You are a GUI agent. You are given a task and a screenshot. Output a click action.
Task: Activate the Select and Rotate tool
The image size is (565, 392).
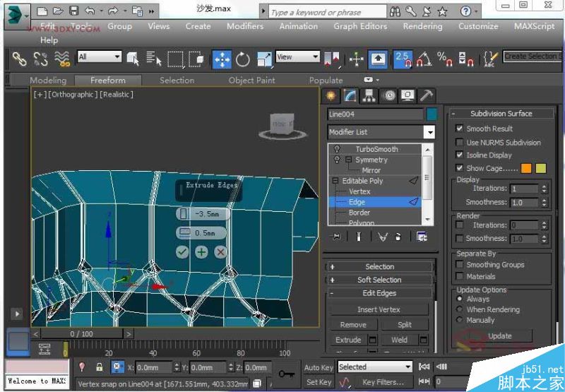click(x=243, y=59)
